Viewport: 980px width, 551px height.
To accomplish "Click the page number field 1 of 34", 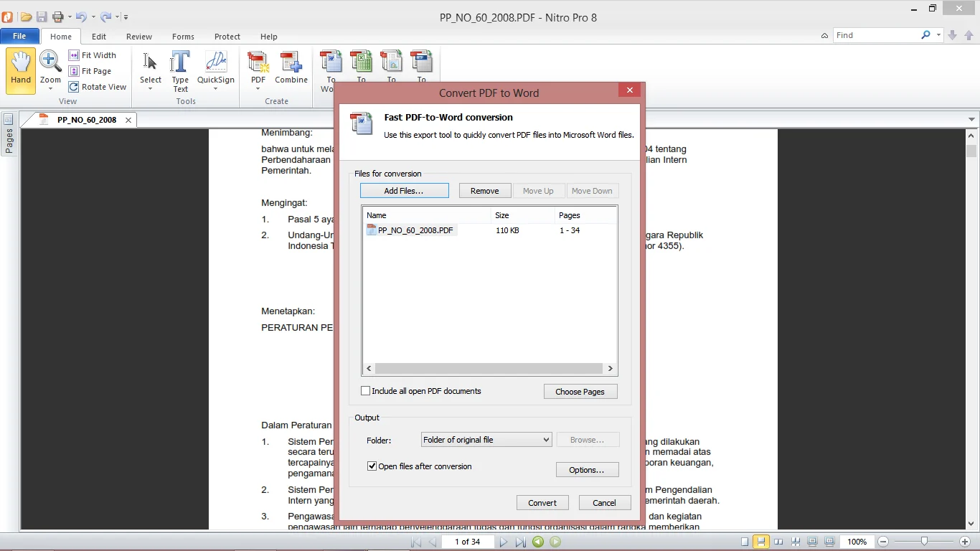I will 467,542.
